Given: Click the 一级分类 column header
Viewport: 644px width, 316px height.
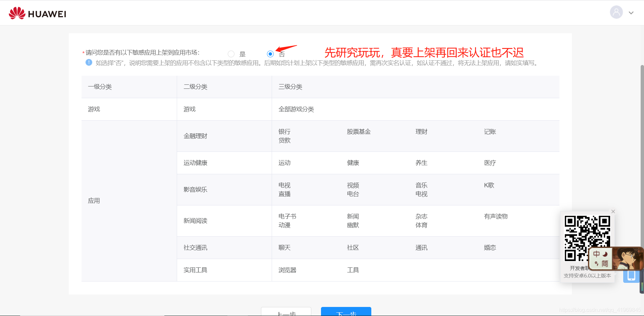Looking at the screenshot, I should coord(129,87).
